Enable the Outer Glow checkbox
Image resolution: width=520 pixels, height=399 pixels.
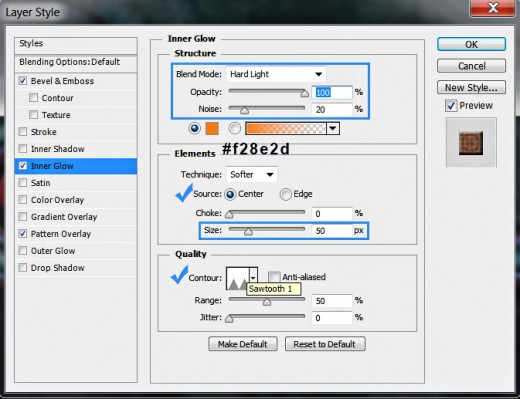point(23,251)
